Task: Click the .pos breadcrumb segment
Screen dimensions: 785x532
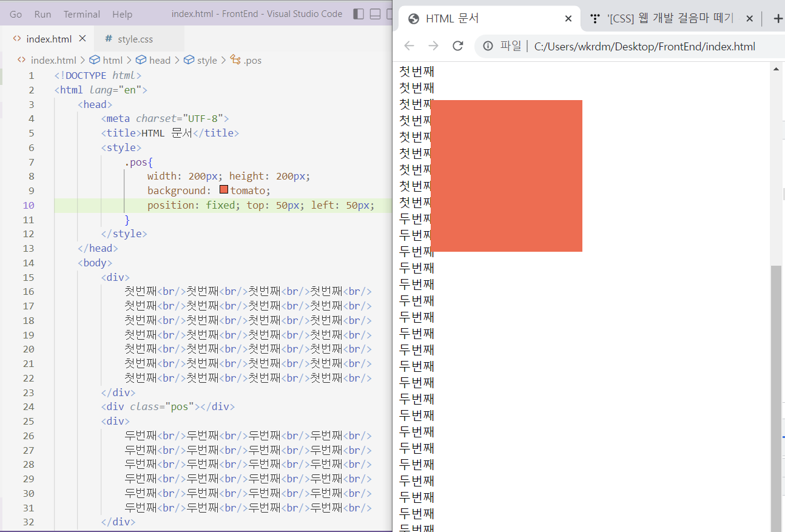Action: [x=252, y=60]
